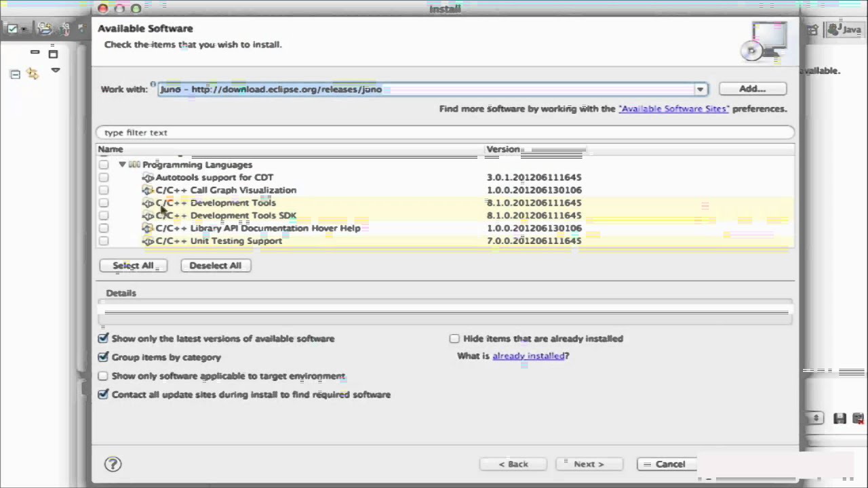Click the search tool icon in the Eclipse toolbar
This screenshot has height=488, width=868.
point(66,28)
